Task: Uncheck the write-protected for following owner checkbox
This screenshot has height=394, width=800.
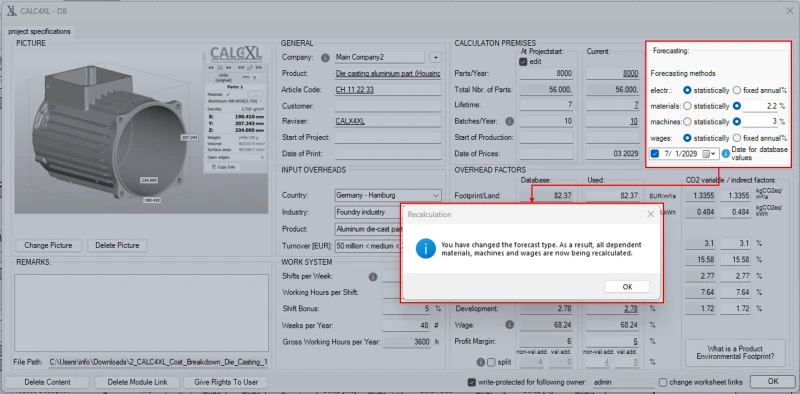Action: click(472, 382)
